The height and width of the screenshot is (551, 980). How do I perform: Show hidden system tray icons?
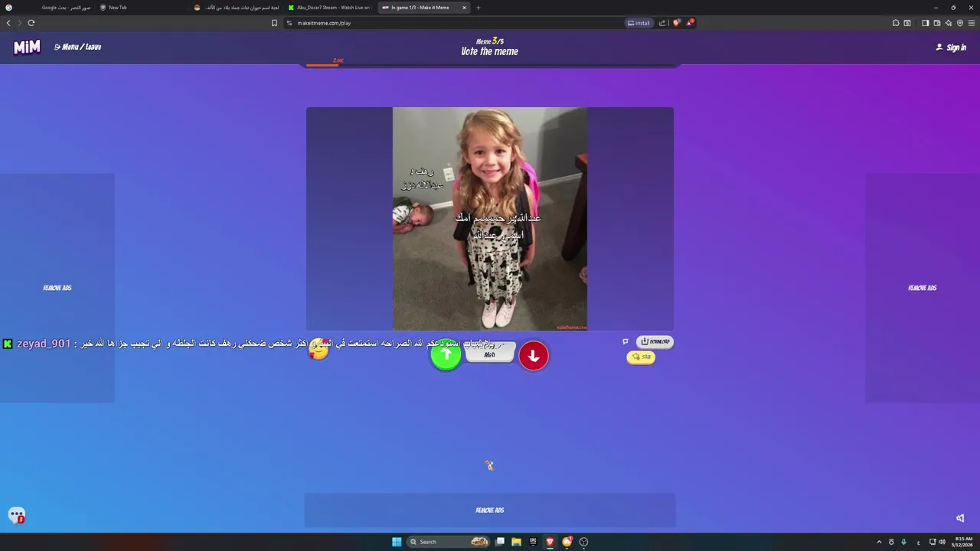coord(879,542)
